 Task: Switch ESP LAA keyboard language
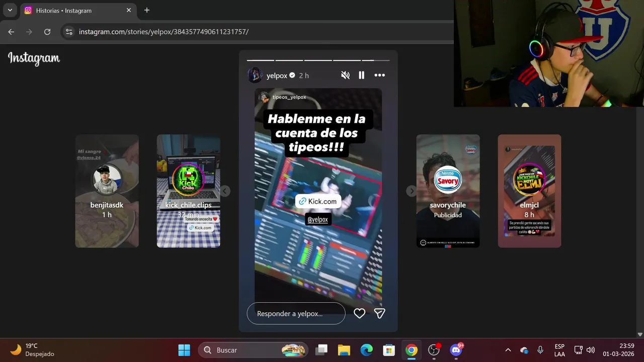coord(559,350)
